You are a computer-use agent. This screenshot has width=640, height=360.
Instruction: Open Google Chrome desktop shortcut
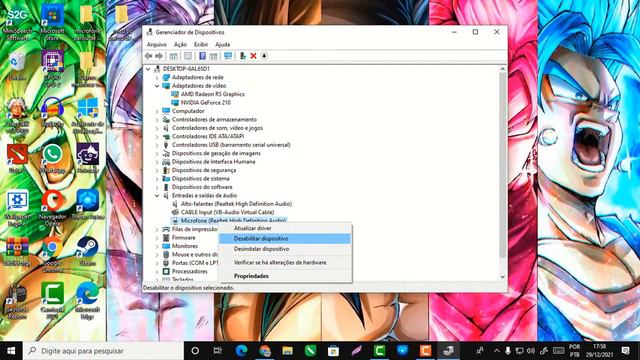[52, 254]
